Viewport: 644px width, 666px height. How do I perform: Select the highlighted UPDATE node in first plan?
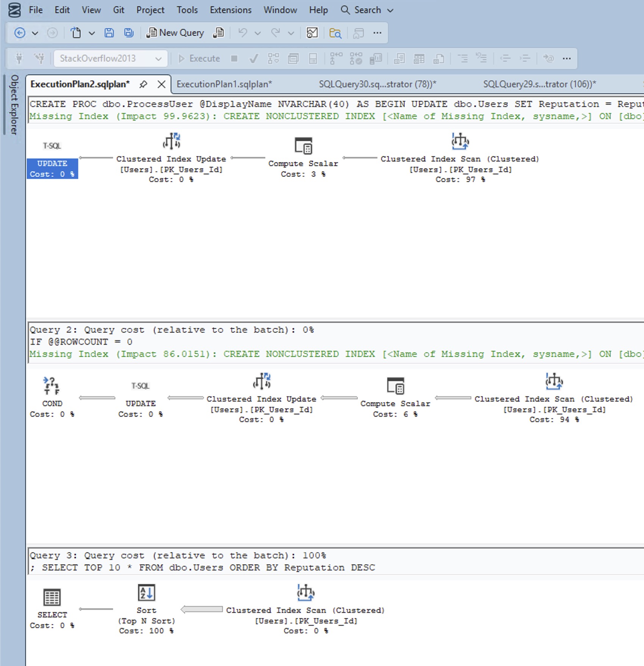52,168
